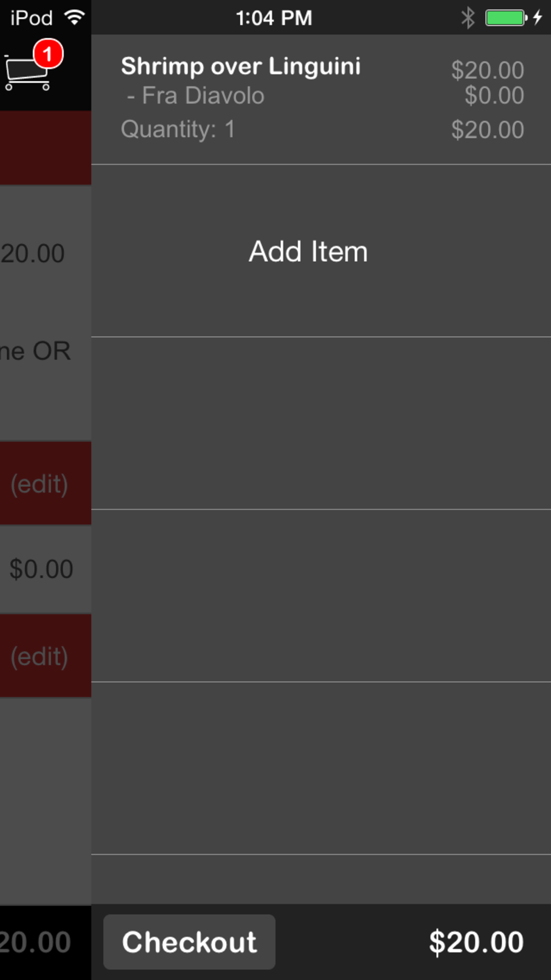Image resolution: width=551 pixels, height=980 pixels.
Task: Tap the 1:04 PM status bar clock
Action: pos(274,18)
